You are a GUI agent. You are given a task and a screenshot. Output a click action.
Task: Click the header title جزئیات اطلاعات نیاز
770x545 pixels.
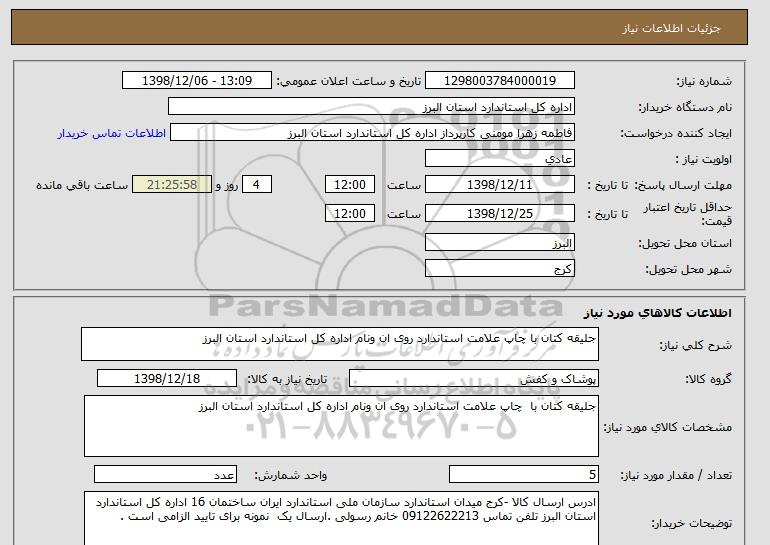pyautogui.click(x=671, y=28)
